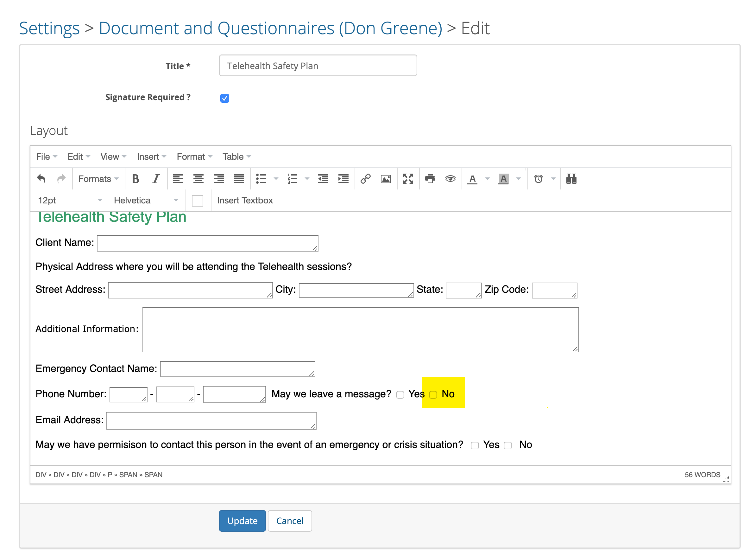Check the highlighted No message checkbox
The image size is (756, 557).
[x=433, y=394]
